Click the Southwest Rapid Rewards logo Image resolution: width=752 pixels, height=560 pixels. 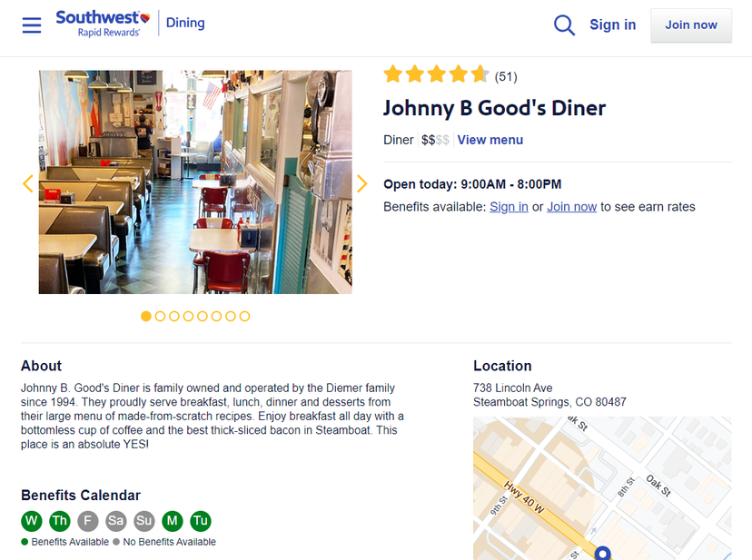104,24
